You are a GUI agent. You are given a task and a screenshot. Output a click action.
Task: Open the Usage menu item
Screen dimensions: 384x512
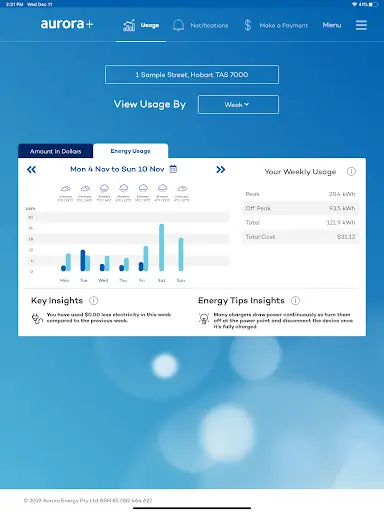click(x=150, y=25)
